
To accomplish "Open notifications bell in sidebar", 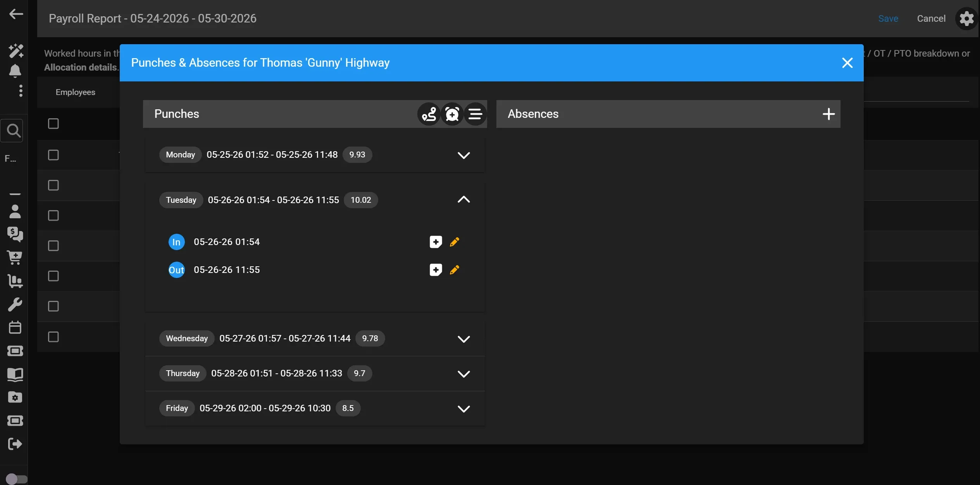I will (15, 71).
